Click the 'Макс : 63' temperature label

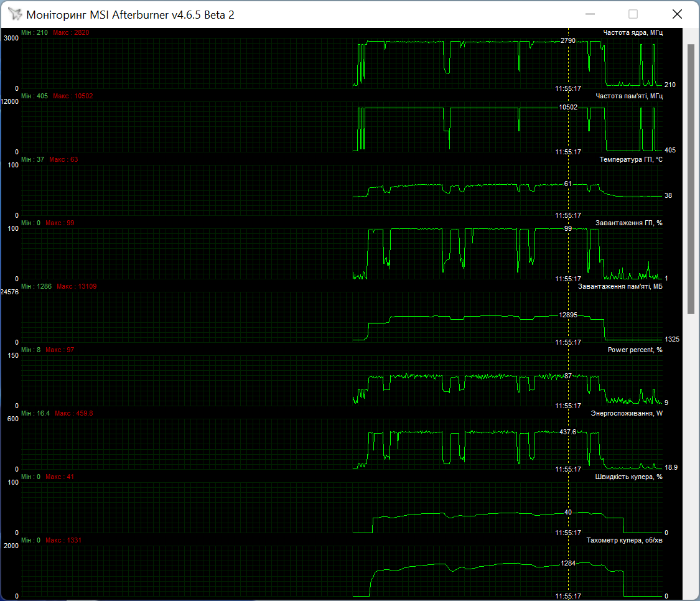point(63,159)
